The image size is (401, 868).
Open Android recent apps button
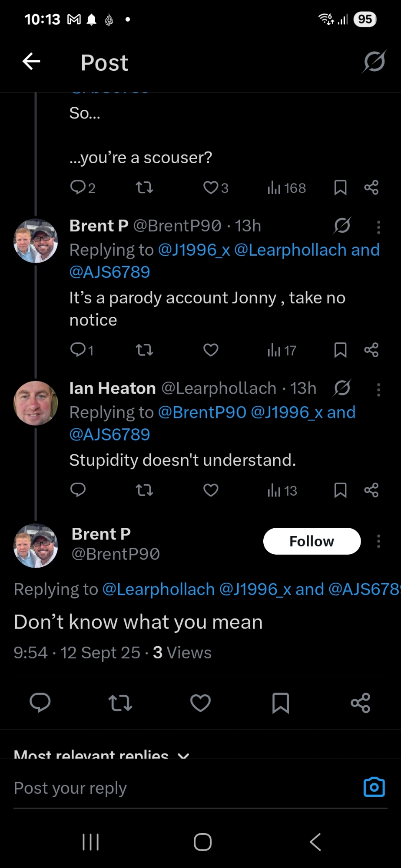[x=90, y=842]
